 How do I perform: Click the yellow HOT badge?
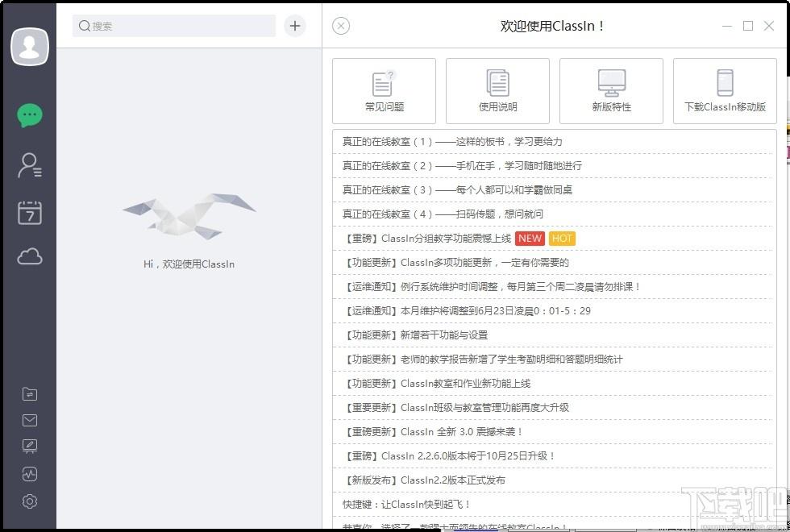563,239
